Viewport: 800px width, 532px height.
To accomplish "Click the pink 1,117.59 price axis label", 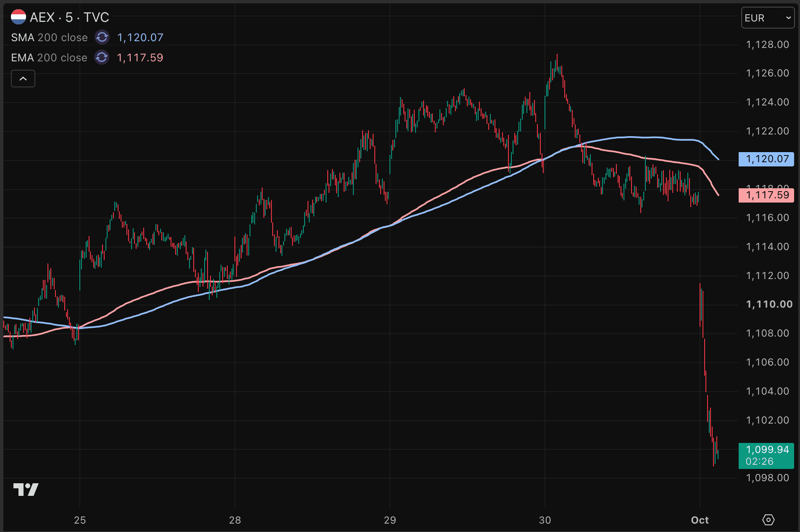I will pos(766,195).
